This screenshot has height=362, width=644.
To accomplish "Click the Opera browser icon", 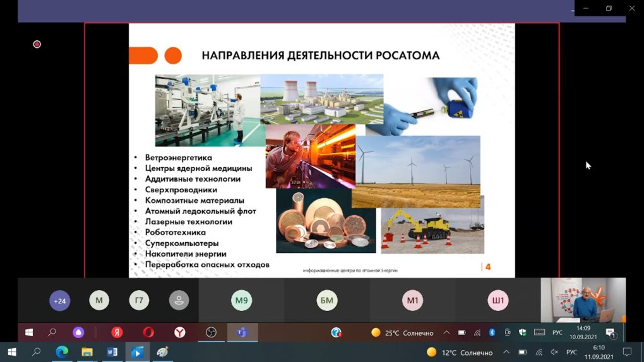I will coord(148,332).
